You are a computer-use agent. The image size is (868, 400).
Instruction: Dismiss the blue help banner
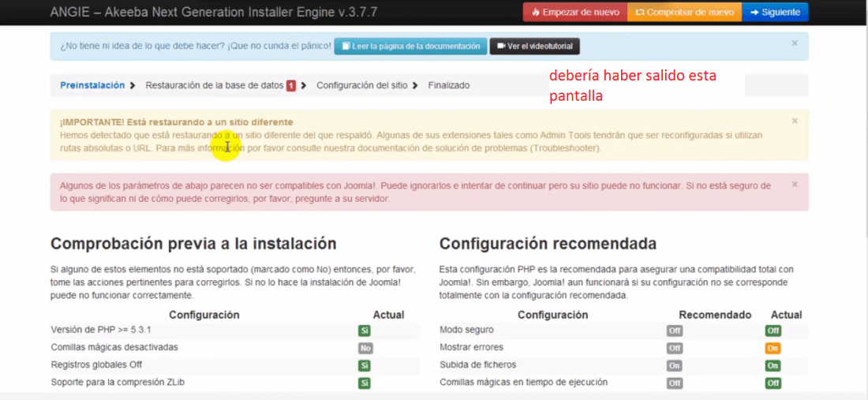point(795,43)
